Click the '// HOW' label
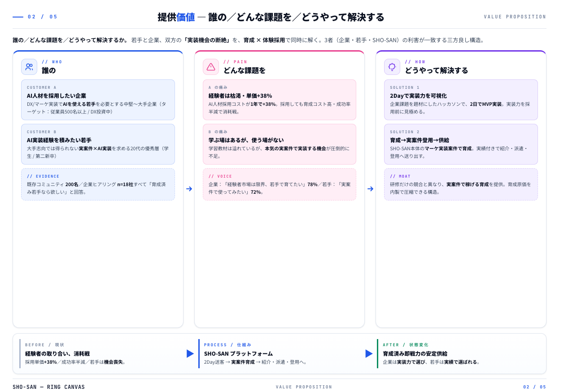Screen dimensions: 564x392 415,62
